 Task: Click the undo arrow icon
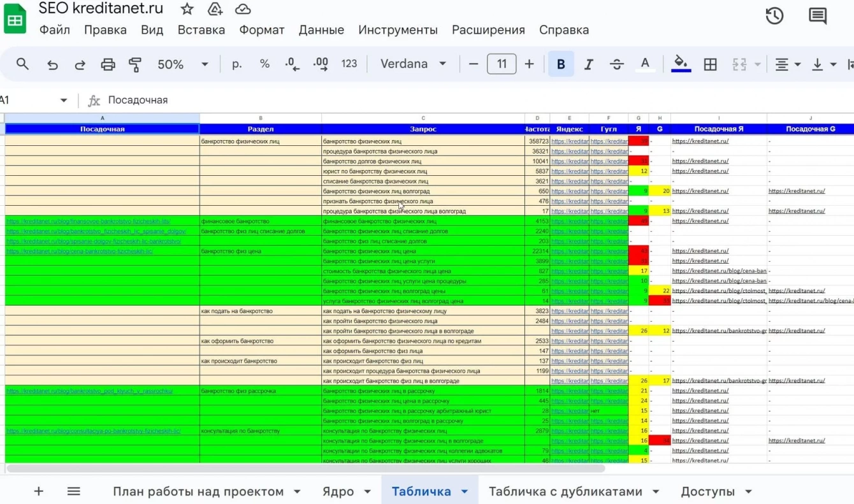52,64
